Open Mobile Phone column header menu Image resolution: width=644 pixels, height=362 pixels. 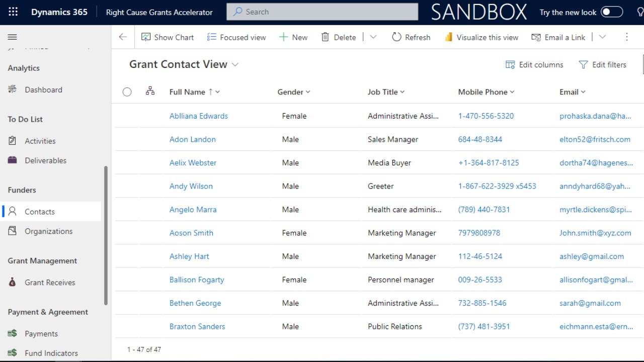[486, 92]
